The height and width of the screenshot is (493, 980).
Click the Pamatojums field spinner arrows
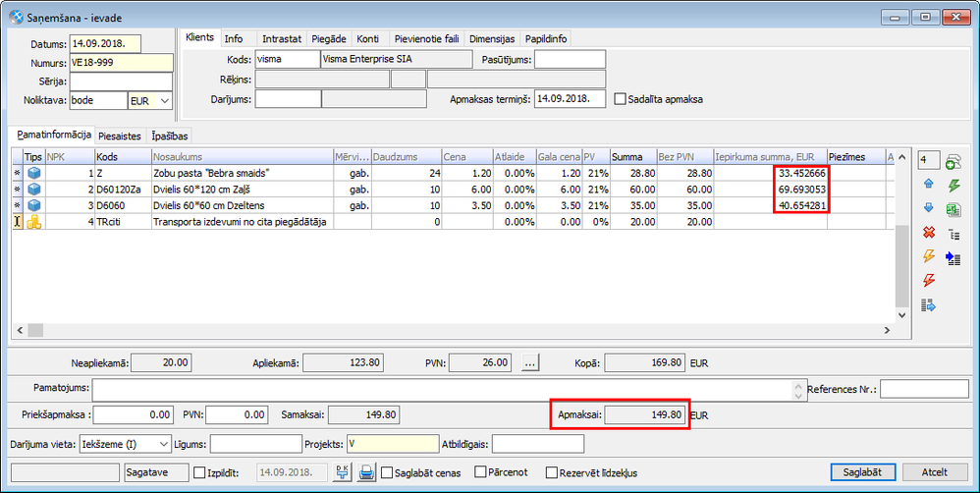point(797,391)
